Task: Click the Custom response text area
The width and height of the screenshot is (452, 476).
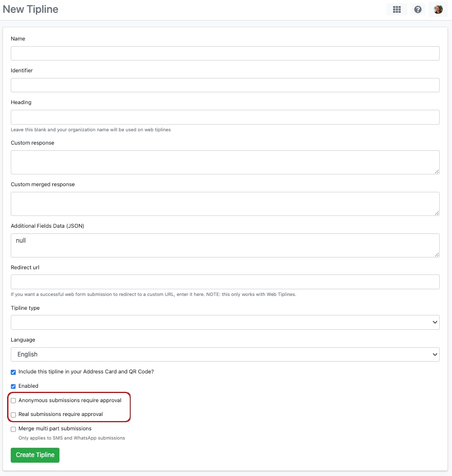Action: pos(225,162)
